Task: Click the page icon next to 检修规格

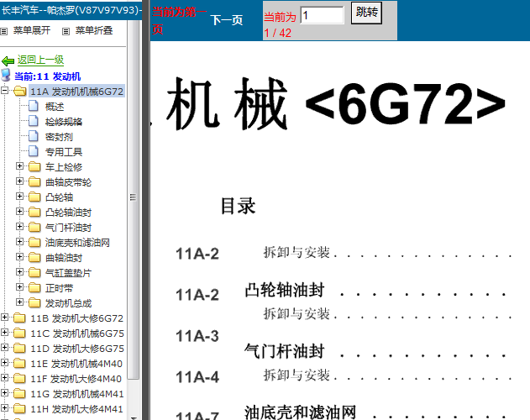Action: point(34,121)
